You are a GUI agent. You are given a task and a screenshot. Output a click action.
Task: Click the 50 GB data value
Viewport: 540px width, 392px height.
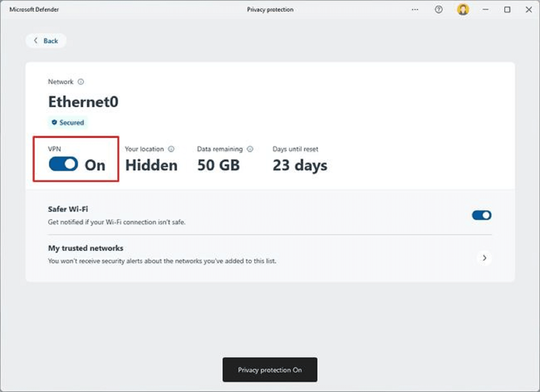point(218,166)
